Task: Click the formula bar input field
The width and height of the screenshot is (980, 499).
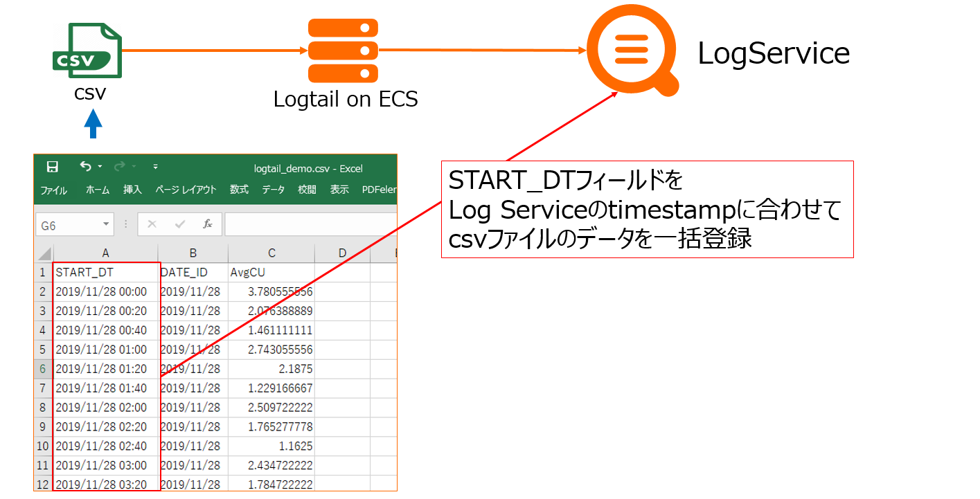Action: (311, 224)
